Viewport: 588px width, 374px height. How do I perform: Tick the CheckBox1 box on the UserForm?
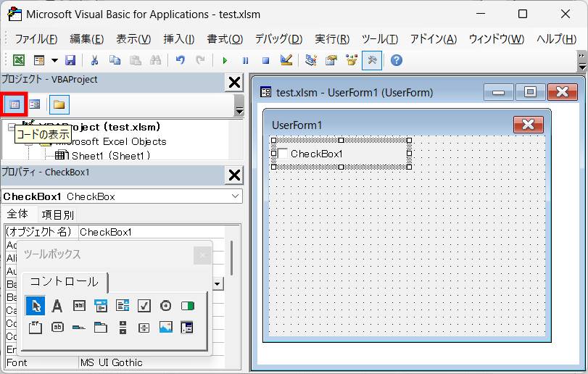[283, 153]
